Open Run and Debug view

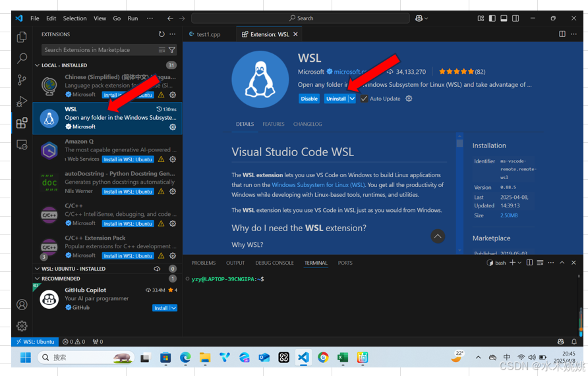tap(22, 101)
